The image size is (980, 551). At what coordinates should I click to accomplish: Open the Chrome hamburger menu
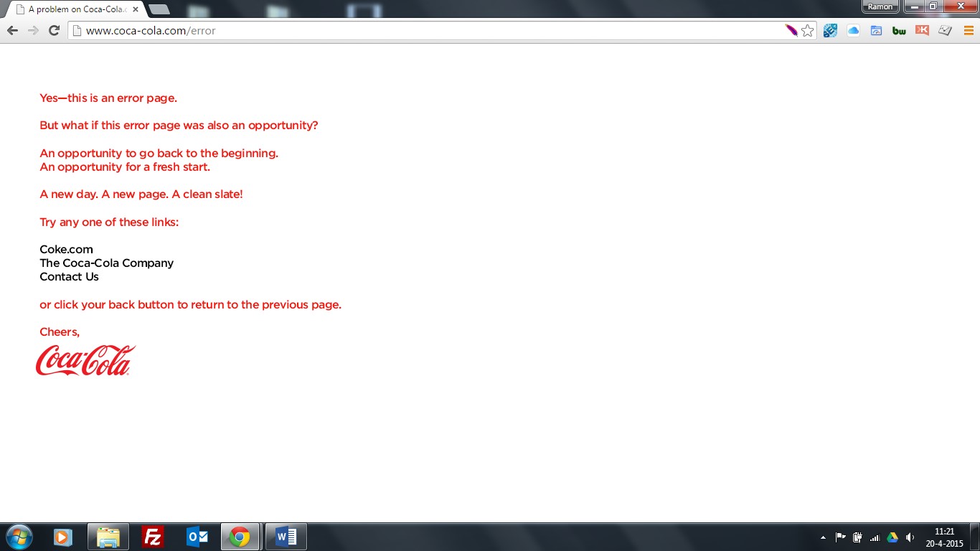969,31
